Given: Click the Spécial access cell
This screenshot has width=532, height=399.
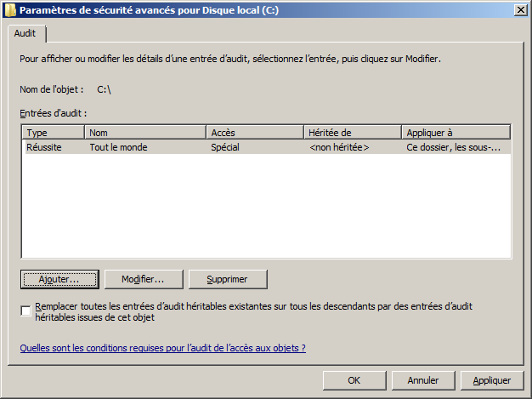Looking at the screenshot, I should [x=225, y=147].
